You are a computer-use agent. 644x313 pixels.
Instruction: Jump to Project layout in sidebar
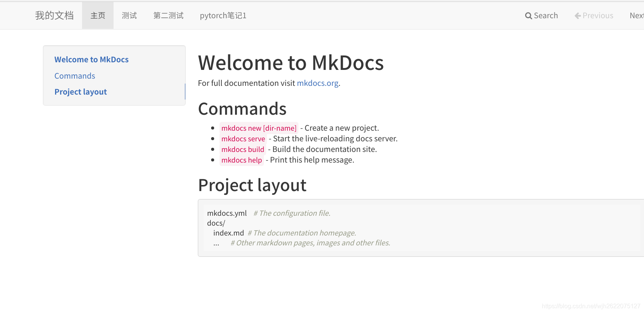pyautogui.click(x=80, y=92)
